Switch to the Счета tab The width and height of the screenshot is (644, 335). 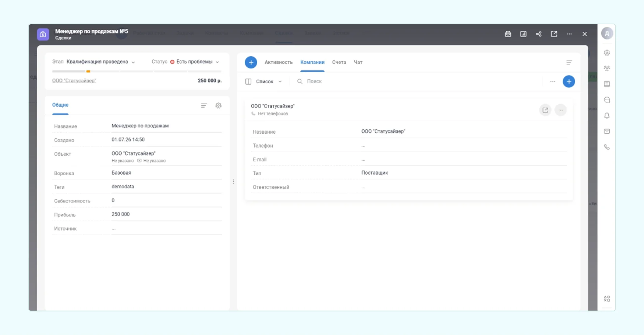click(339, 62)
